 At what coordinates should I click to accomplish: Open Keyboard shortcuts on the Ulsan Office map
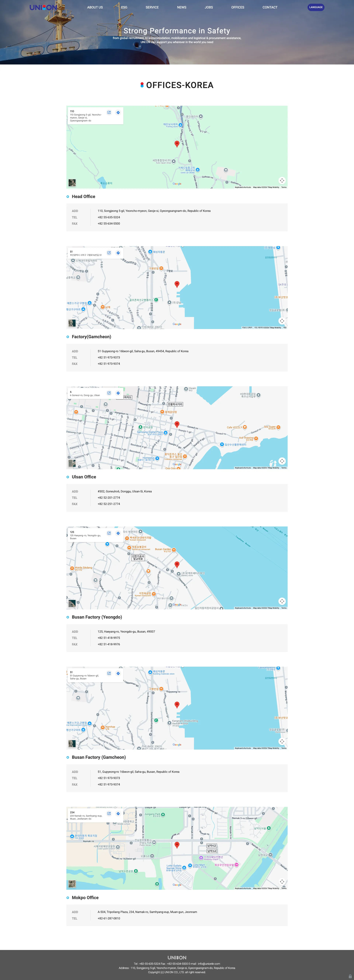click(x=243, y=468)
